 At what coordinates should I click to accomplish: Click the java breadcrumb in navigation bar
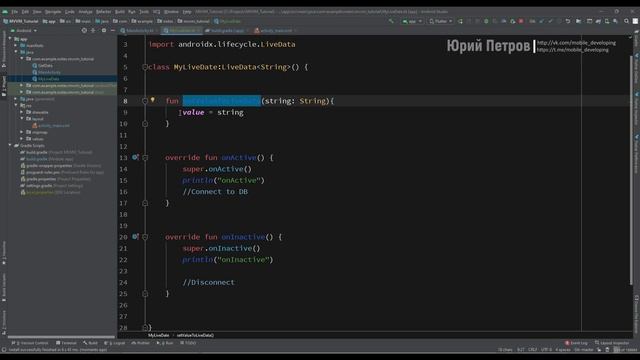pyautogui.click(x=102, y=21)
